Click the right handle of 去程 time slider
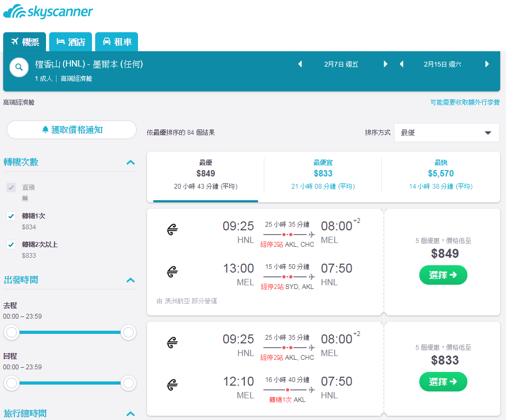 [128, 332]
